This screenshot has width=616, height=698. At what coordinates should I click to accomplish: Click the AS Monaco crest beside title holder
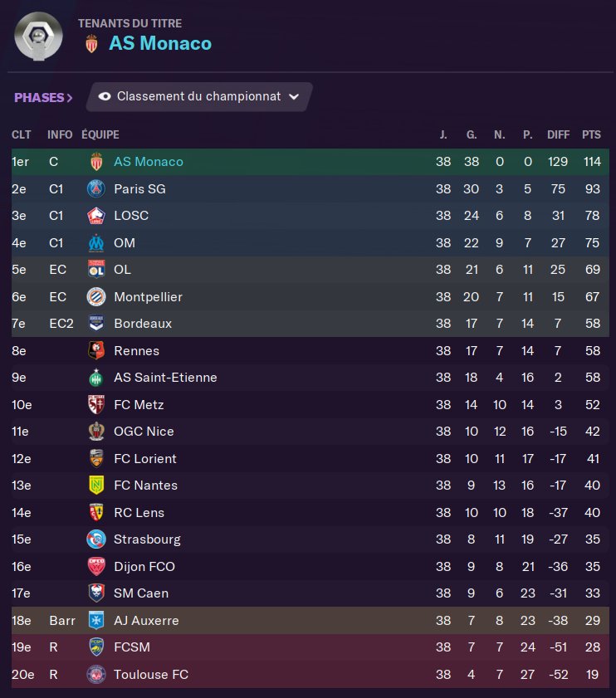91,44
